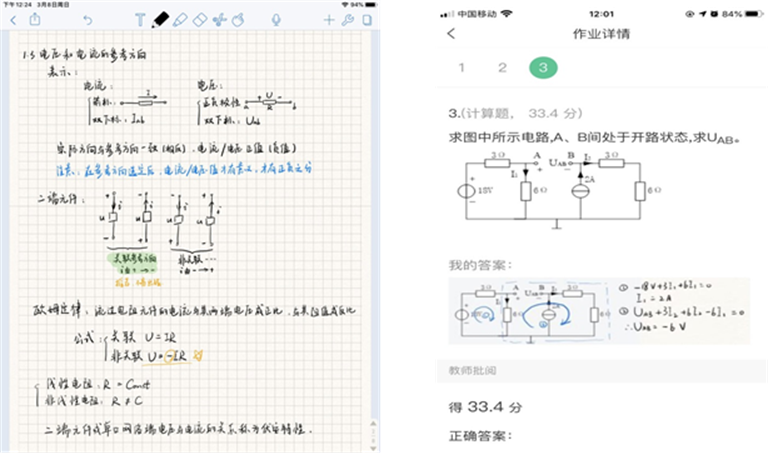Start audio recording with microphone icon
The image size is (768, 453).
(x=277, y=19)
